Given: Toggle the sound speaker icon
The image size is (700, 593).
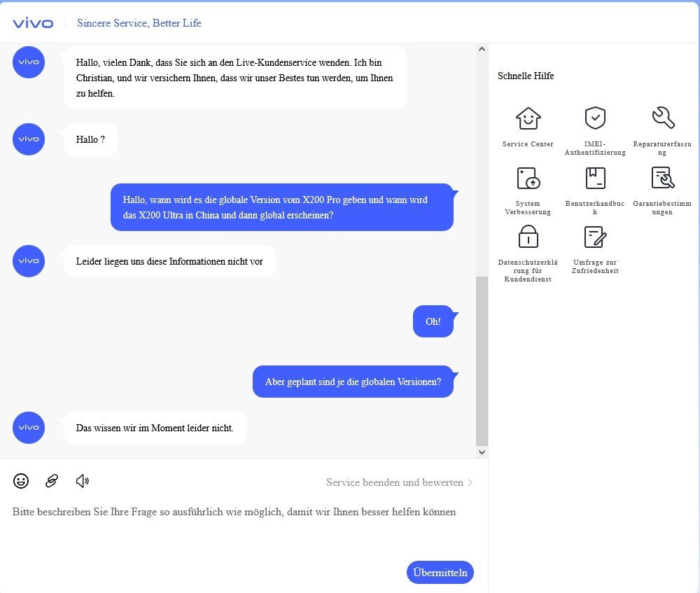Looking at the screenshot, I should point(82,481).
